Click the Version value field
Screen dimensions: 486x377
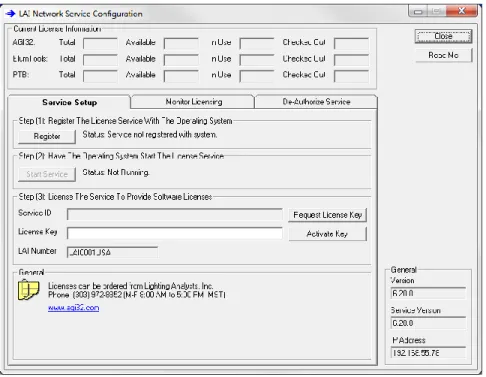pos(428,293)
